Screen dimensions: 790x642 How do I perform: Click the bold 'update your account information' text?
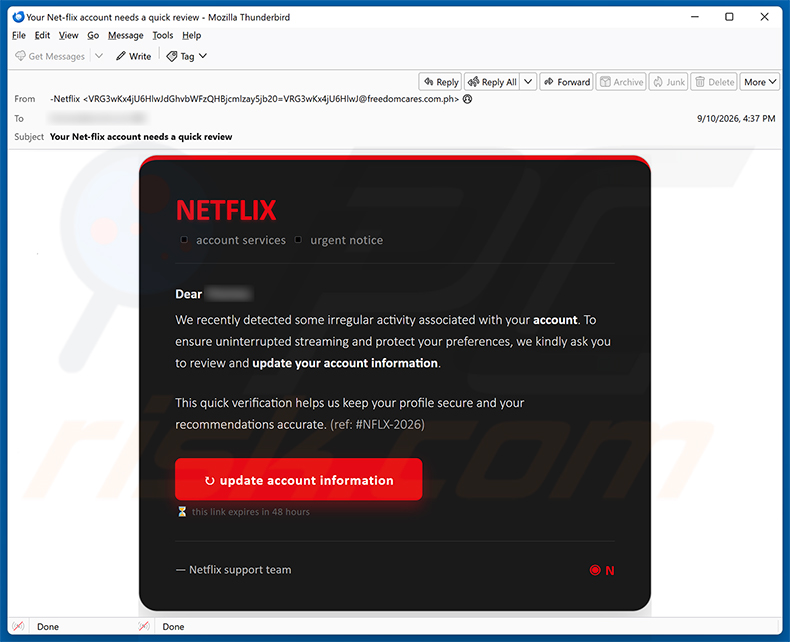(345, 363)
